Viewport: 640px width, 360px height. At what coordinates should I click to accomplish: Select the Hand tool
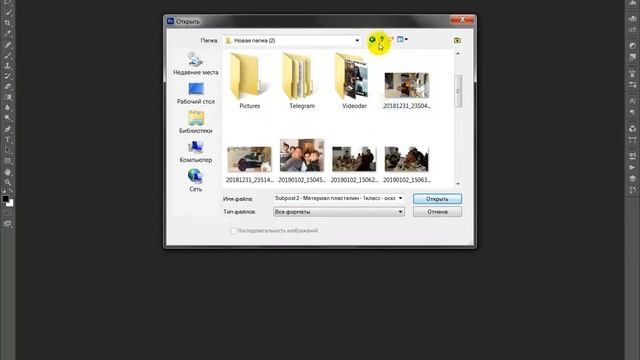coord(7,172)
